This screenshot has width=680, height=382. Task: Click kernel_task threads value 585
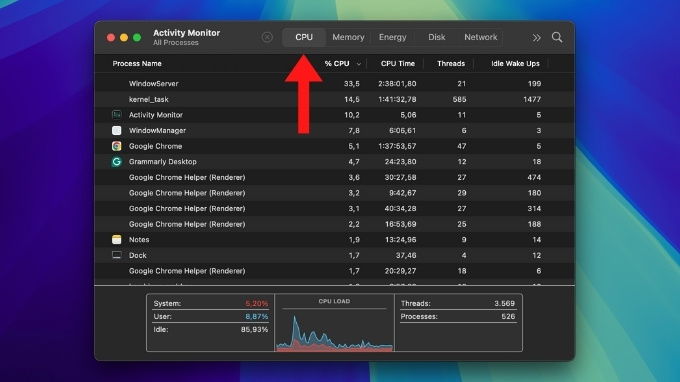[459, 99]
